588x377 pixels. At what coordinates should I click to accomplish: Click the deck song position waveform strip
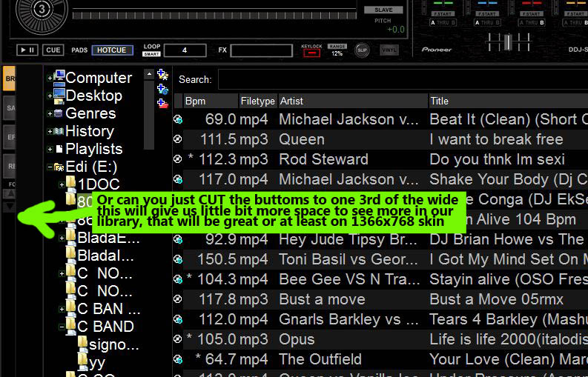(214, 16)
